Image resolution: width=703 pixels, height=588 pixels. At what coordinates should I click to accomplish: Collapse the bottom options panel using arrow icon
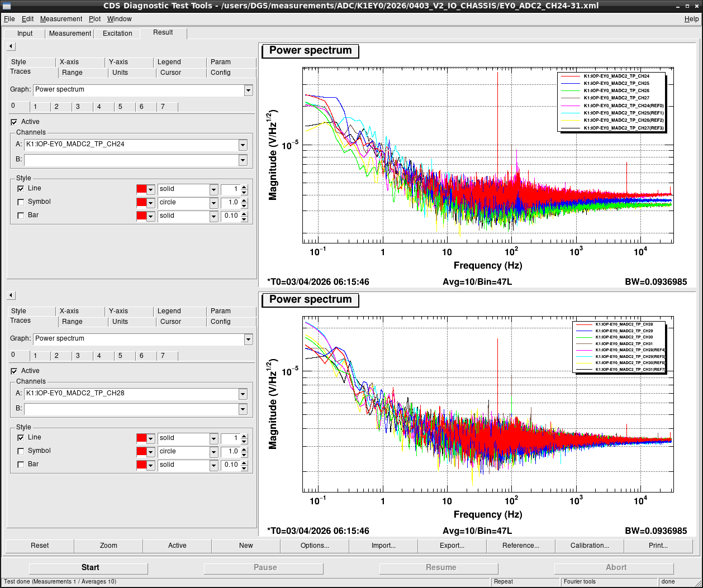click(x=11, y=295)
